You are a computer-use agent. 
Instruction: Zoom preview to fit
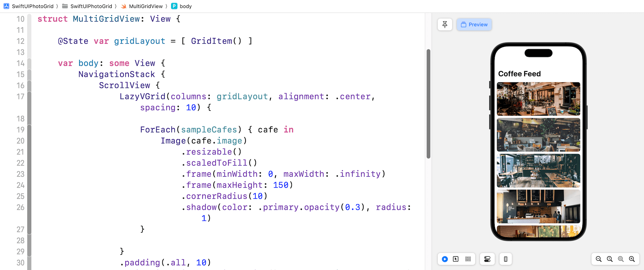(x=621, y=259)
